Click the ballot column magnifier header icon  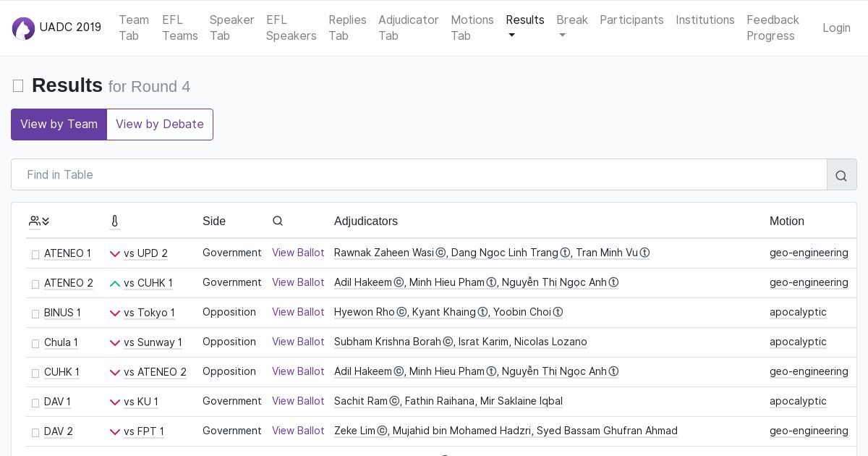(x=278, y=221)
